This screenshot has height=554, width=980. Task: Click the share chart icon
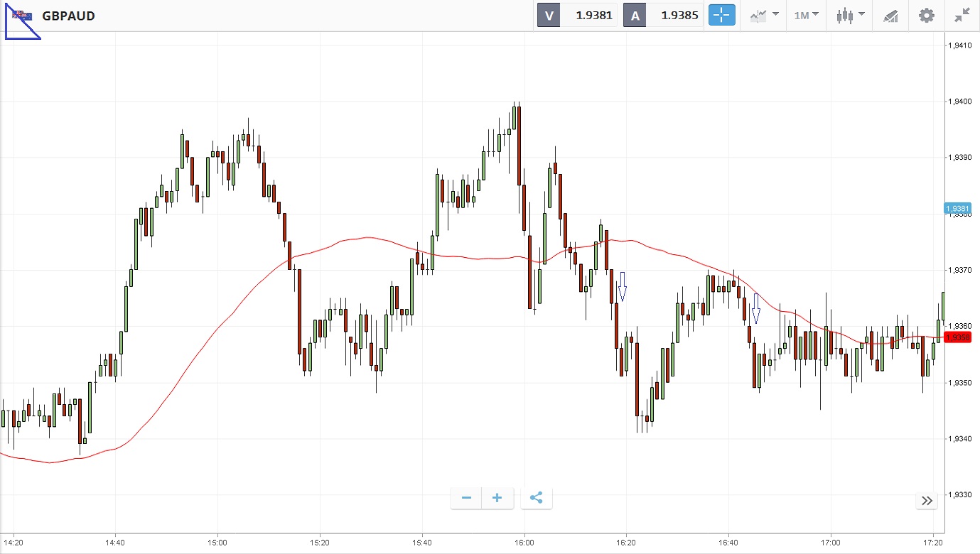coord(537,498)
